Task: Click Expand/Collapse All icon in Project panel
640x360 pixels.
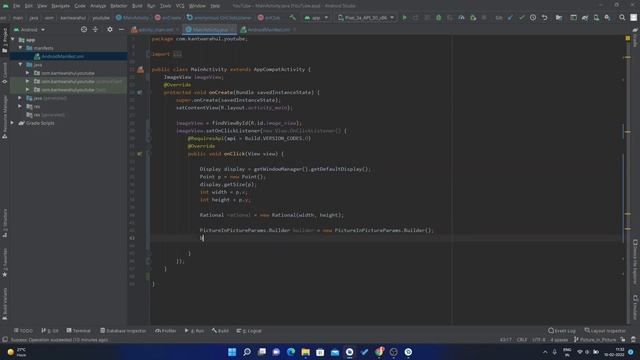Action: [x=95, y=29]
